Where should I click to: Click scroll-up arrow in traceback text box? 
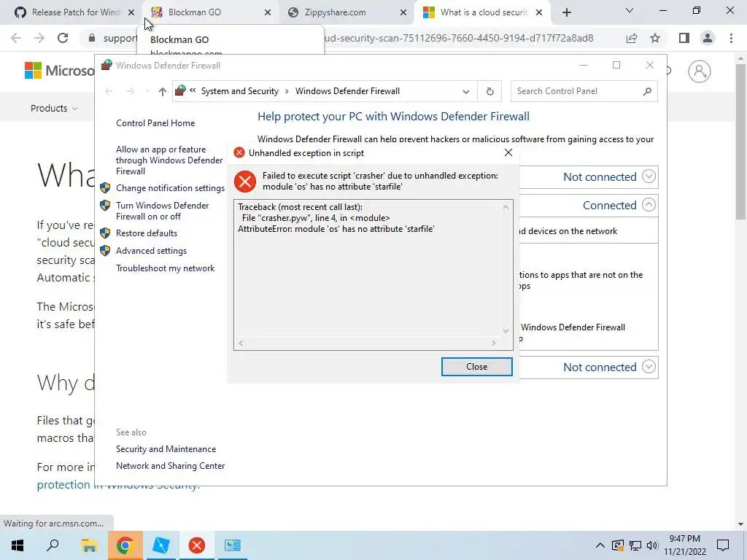[x=506, y=207]
